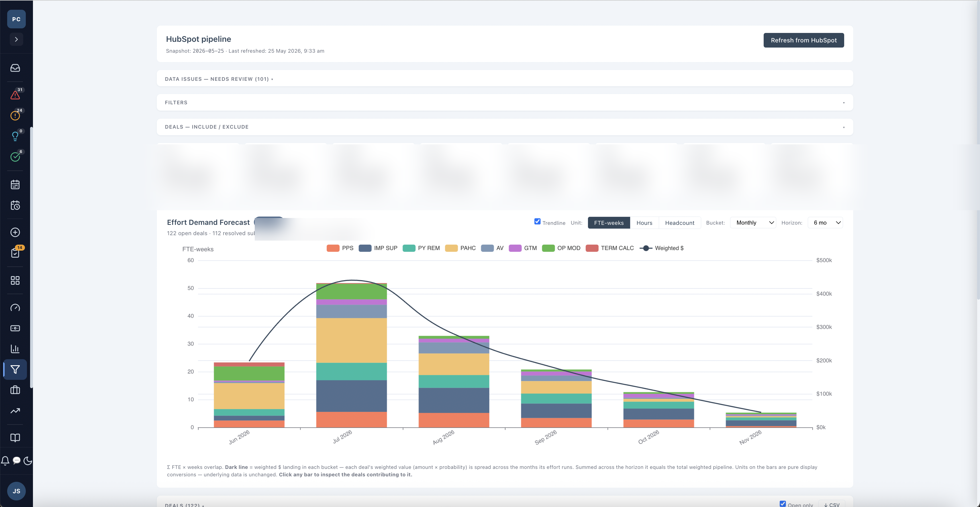Screen dimensions: 980x507
Task: Toggle IMP SUP series in chart legend
Action: [x=378, y=248]
